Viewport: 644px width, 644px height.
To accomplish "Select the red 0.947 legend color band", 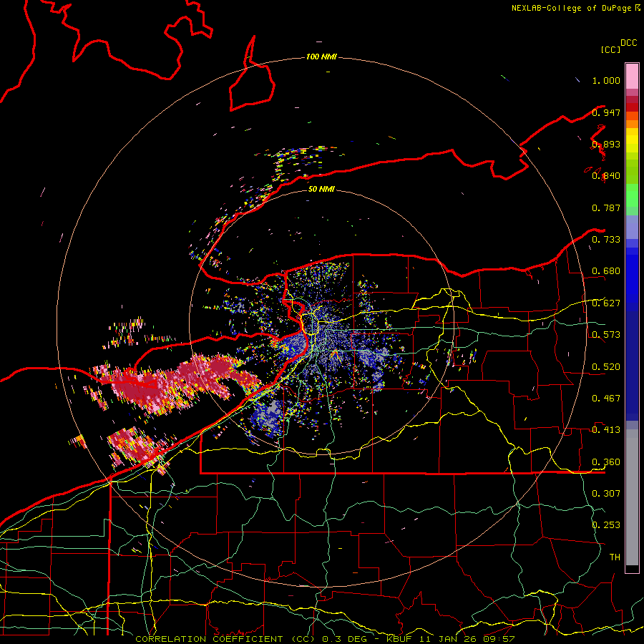I will point(632,107).
